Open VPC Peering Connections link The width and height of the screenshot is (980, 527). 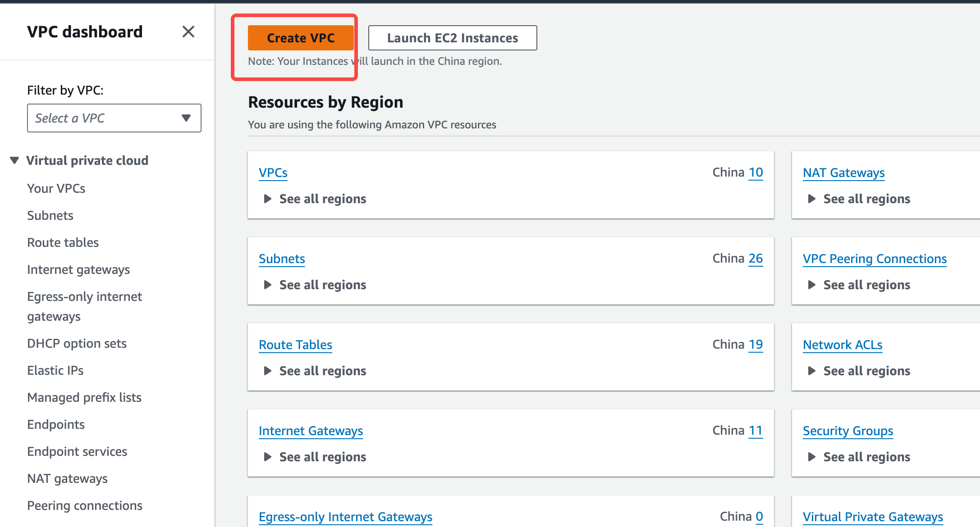pos(875,259)
